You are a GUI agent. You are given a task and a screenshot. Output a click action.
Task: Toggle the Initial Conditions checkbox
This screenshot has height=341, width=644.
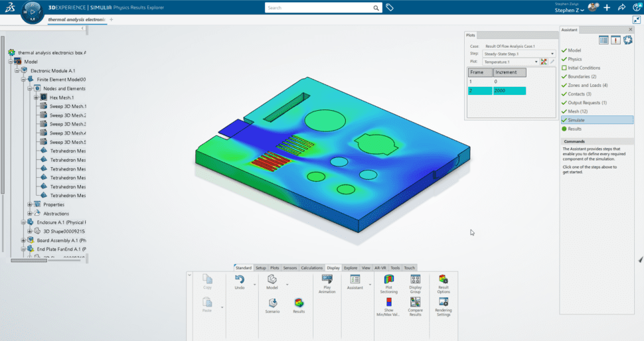[564, 68]
